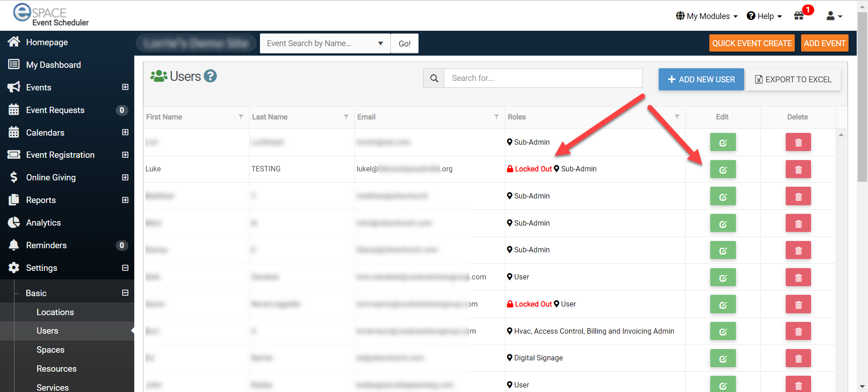Click the delete trash icon for Luke

pyautogui.click(x=798, y=170)
